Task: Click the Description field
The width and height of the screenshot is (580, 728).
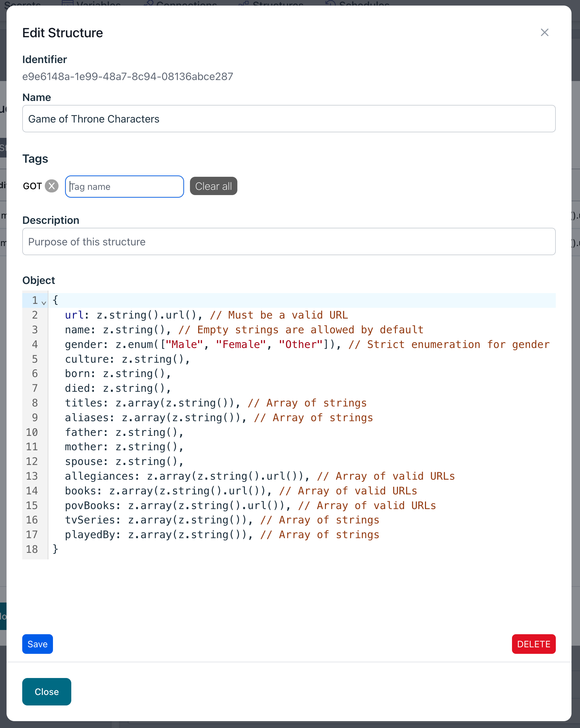Action: coord(289,242)
